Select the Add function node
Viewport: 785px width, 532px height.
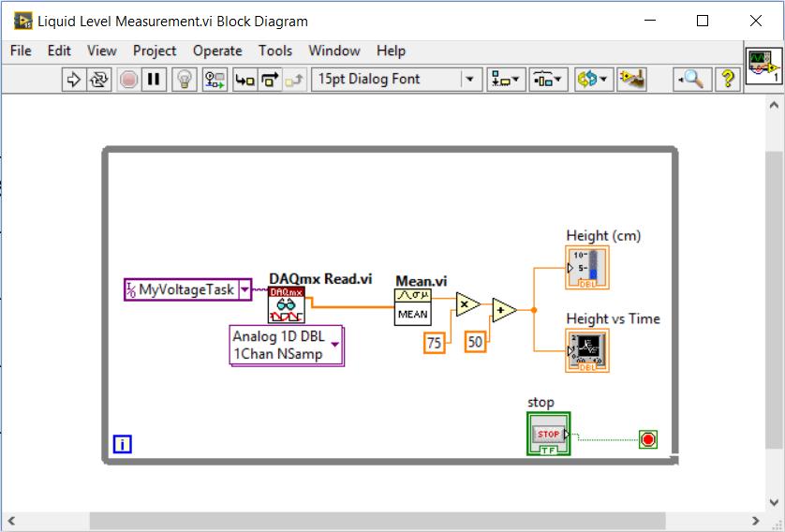[x=504, y=310]
